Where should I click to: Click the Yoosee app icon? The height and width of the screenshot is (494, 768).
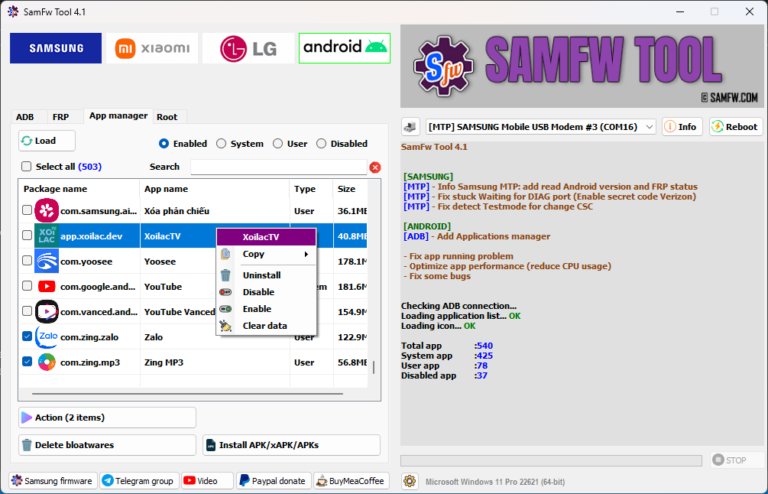(46, 261)
